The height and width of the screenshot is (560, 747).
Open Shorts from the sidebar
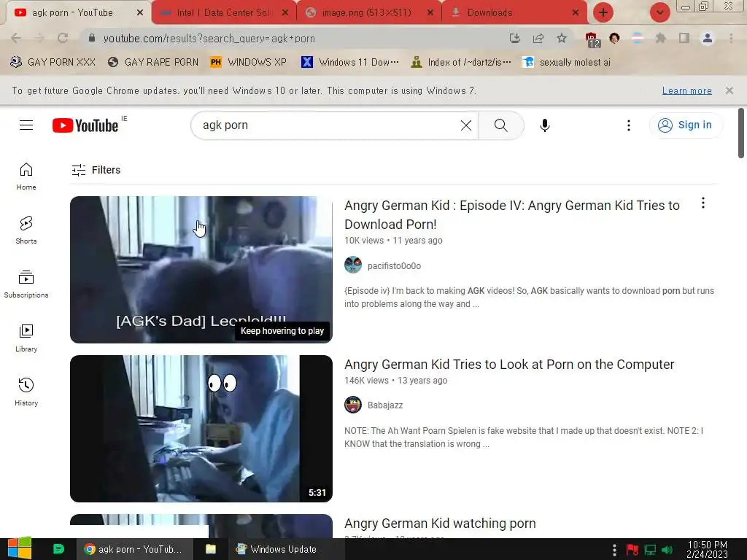click(26, 230)
